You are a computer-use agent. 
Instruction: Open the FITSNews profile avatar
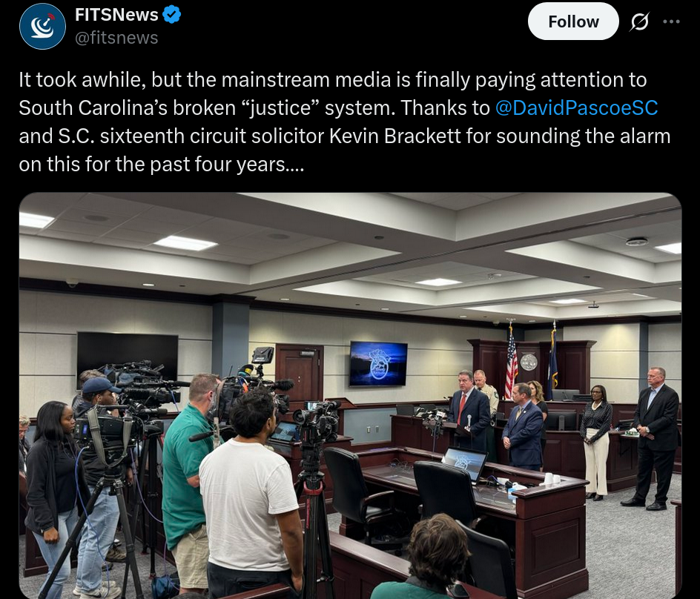42,27
